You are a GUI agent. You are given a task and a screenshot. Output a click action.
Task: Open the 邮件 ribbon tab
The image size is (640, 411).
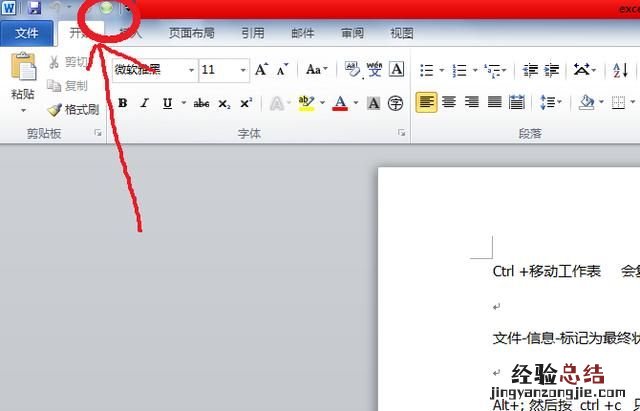[302, 33]
